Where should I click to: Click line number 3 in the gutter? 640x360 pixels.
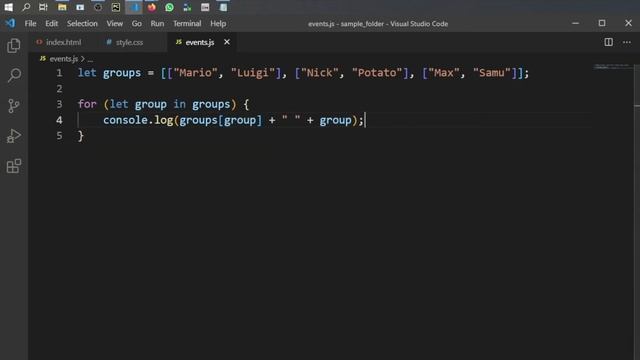[60, 104]
